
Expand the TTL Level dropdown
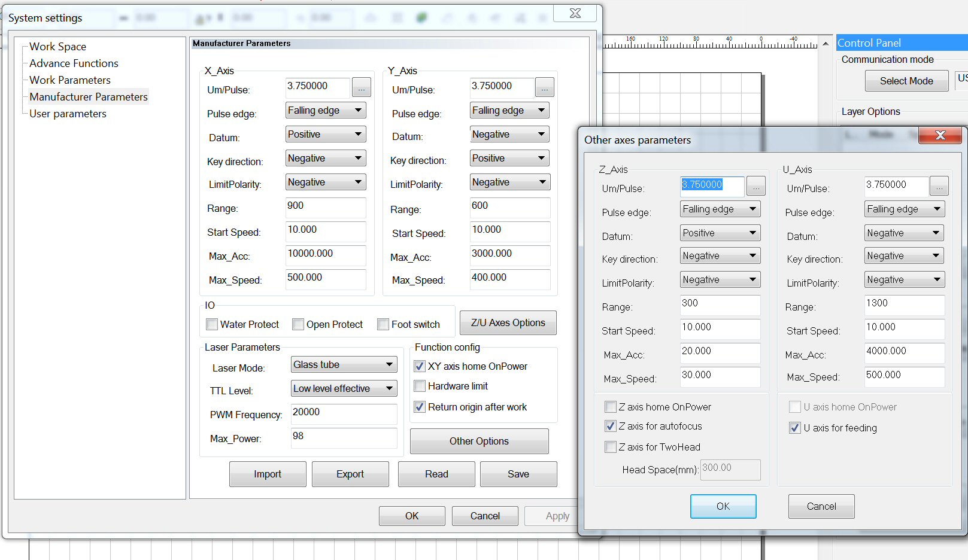(343, 388)
